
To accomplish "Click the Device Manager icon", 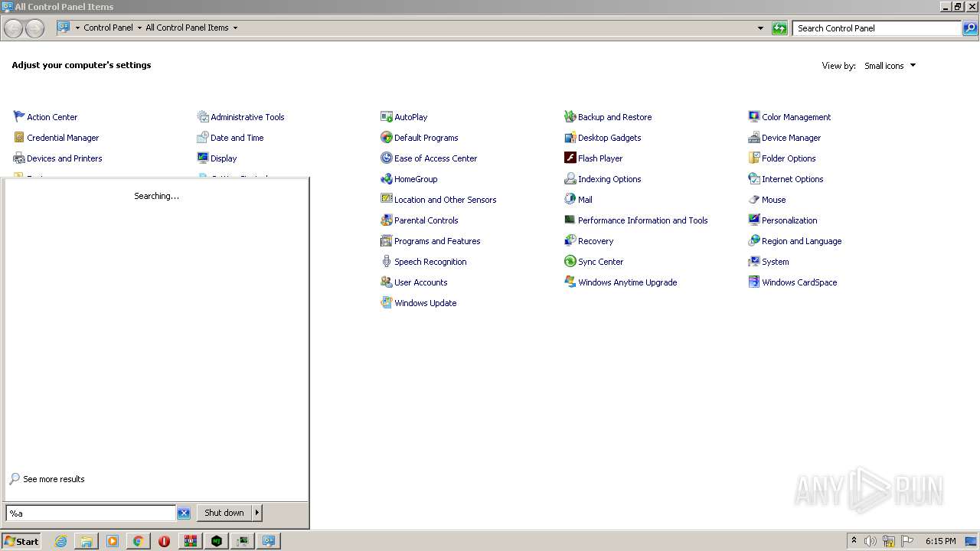I will (754, 138).
